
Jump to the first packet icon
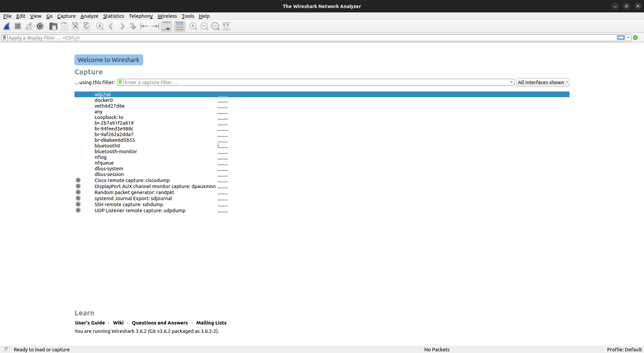[x=144, y=26]
